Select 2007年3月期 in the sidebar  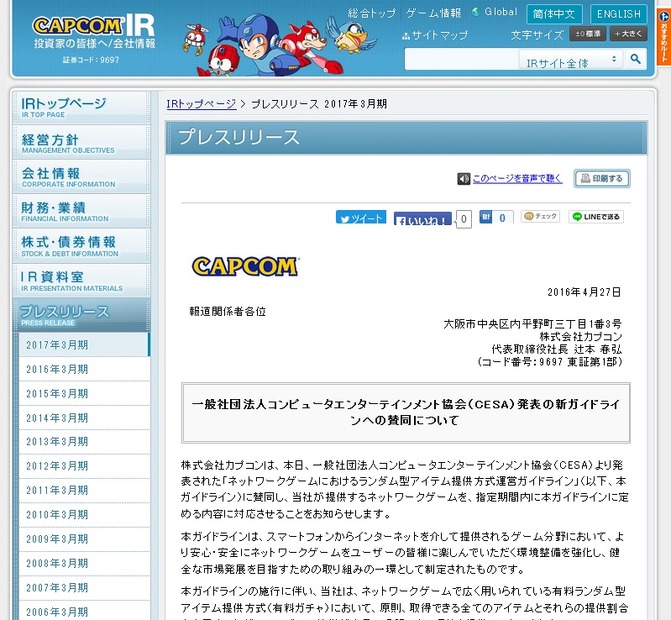click(x=84, y=588)
